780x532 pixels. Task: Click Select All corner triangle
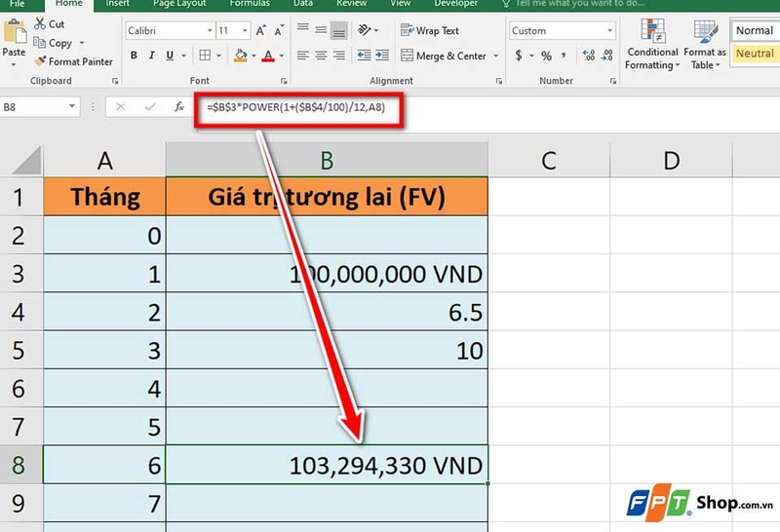25,160
